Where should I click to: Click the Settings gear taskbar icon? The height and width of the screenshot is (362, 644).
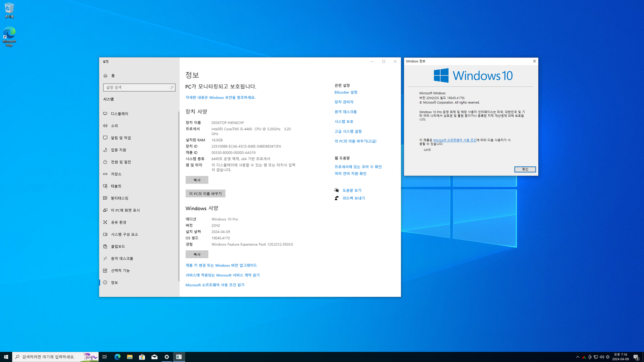(167, 357)
